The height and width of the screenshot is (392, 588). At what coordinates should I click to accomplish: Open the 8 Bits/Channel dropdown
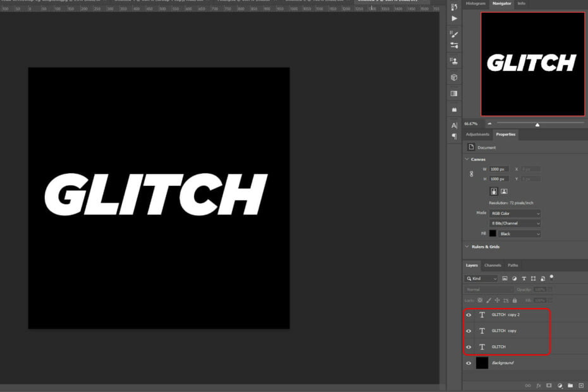[x=514, y=223]
